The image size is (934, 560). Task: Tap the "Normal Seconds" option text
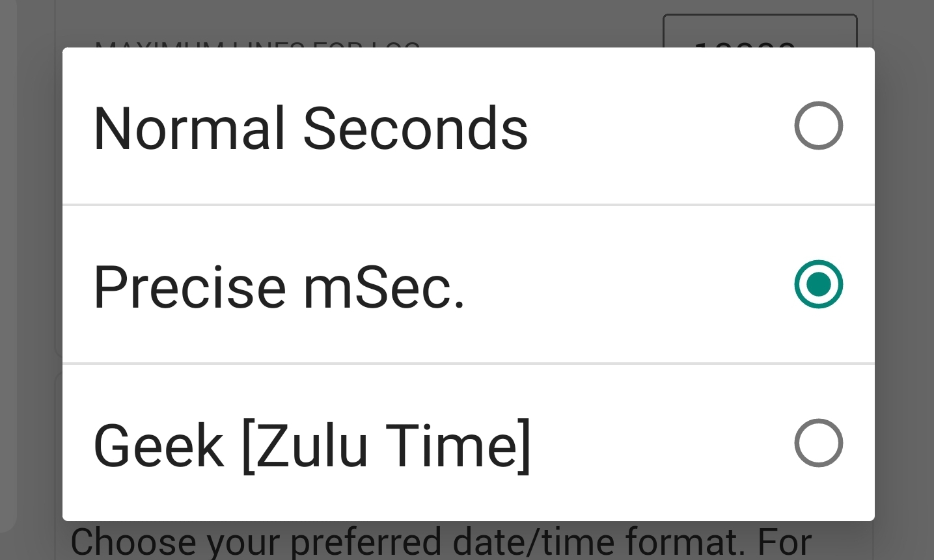tap(310, 128)
